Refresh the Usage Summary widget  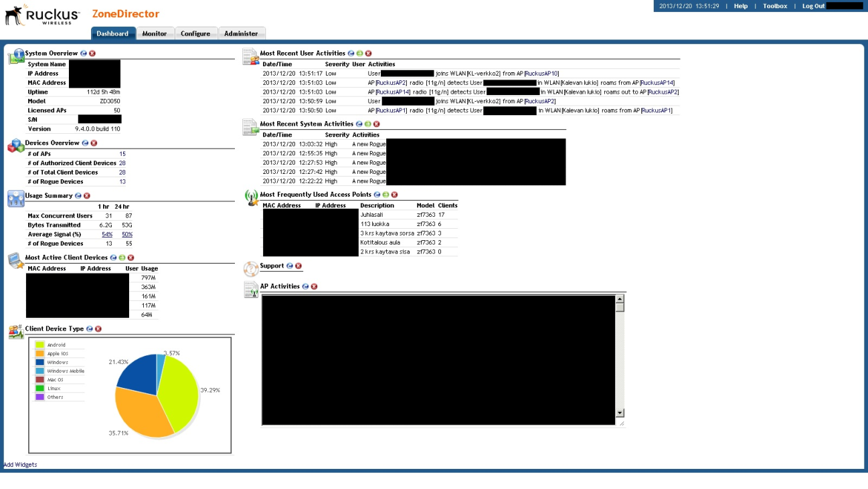[x=78, y=195]
